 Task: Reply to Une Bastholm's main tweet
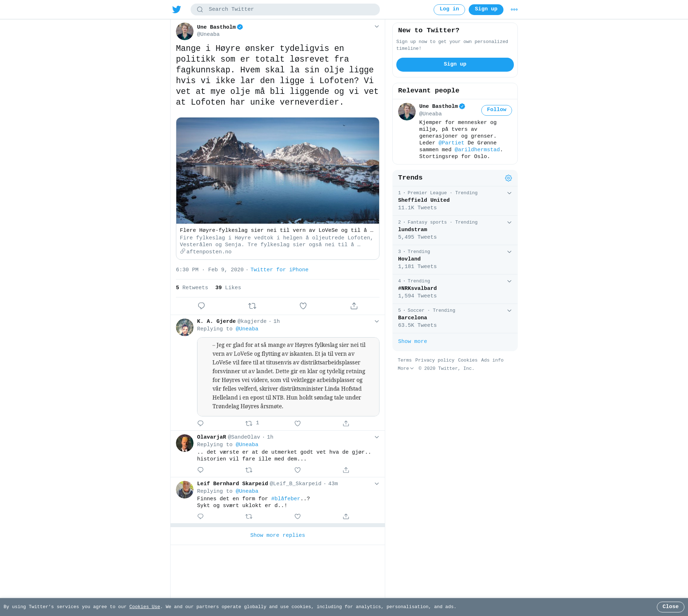201,306
